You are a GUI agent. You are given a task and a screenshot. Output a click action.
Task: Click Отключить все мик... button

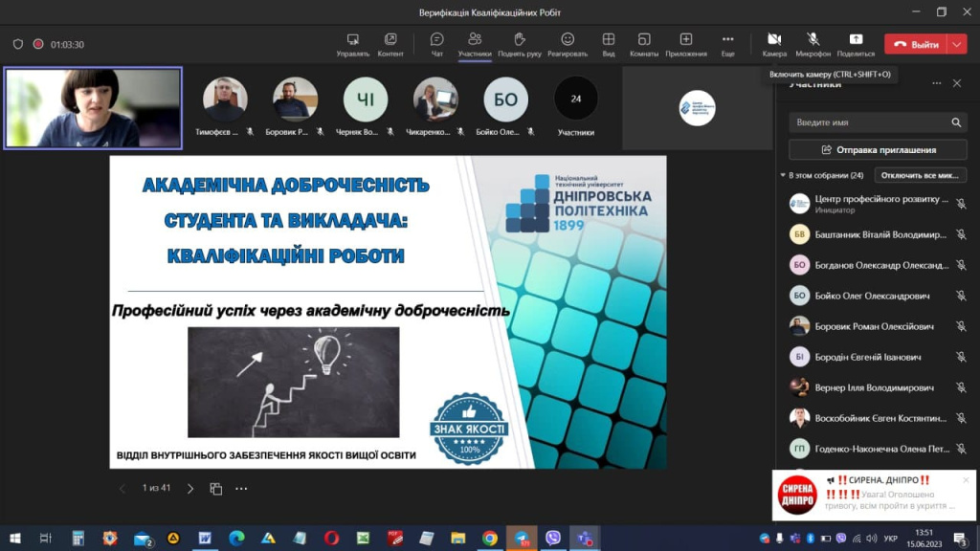coord(920,176)
